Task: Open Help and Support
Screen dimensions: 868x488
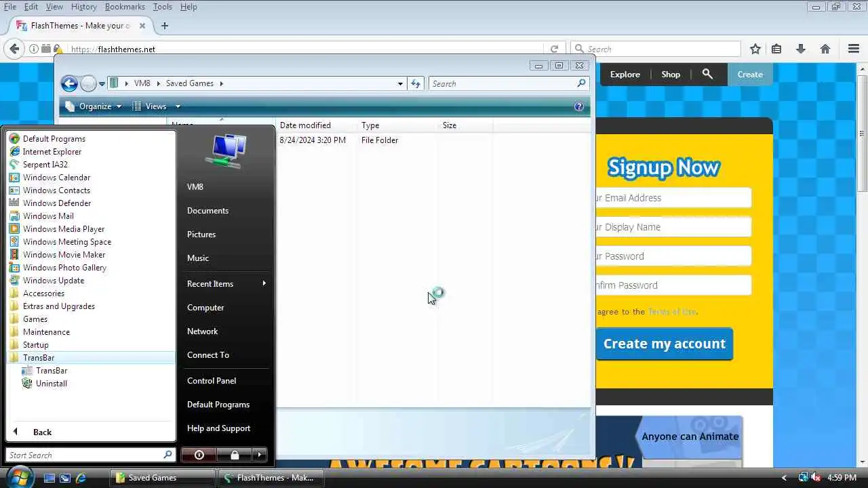Action: 218,428
